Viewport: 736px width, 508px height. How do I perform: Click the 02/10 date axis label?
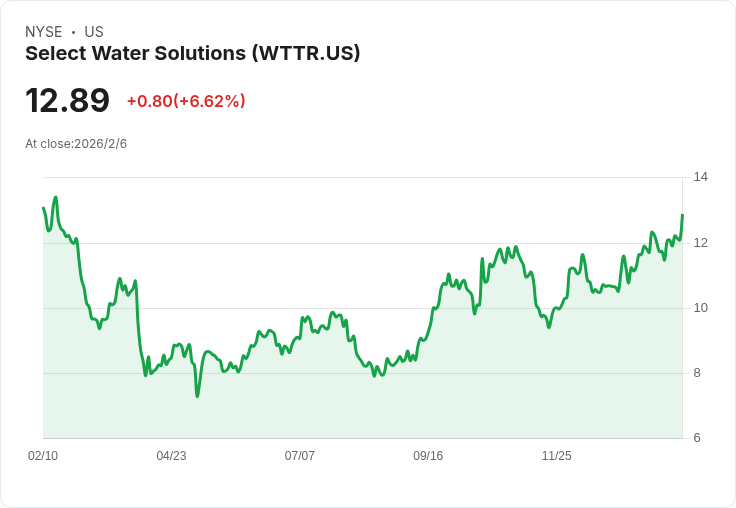pos(43,455)
